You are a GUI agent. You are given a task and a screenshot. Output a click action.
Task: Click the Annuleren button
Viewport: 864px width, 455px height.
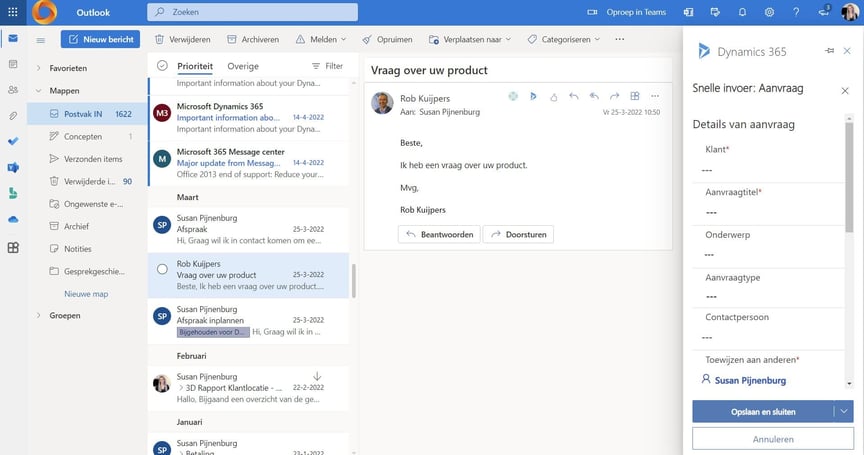(773, 439)
